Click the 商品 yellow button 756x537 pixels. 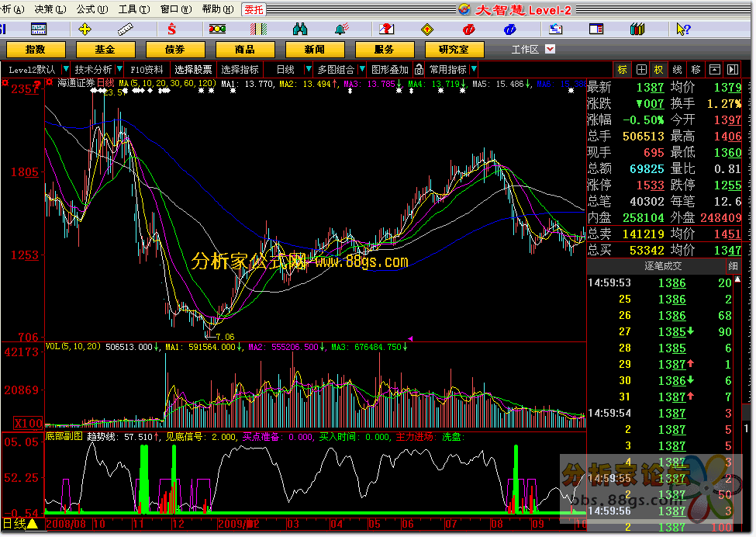pos(245,49)
